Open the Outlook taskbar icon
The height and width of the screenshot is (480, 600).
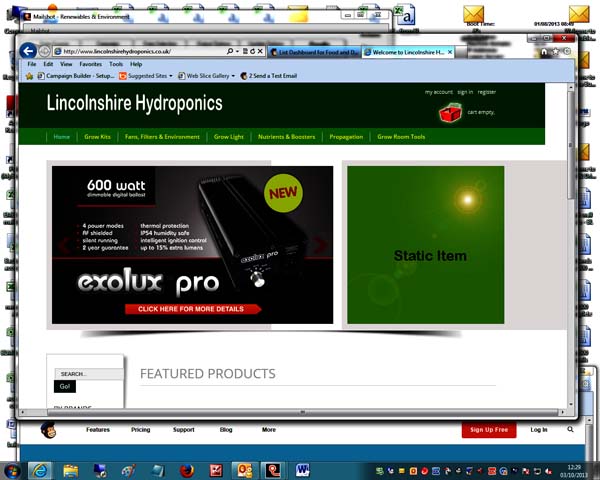245,470
